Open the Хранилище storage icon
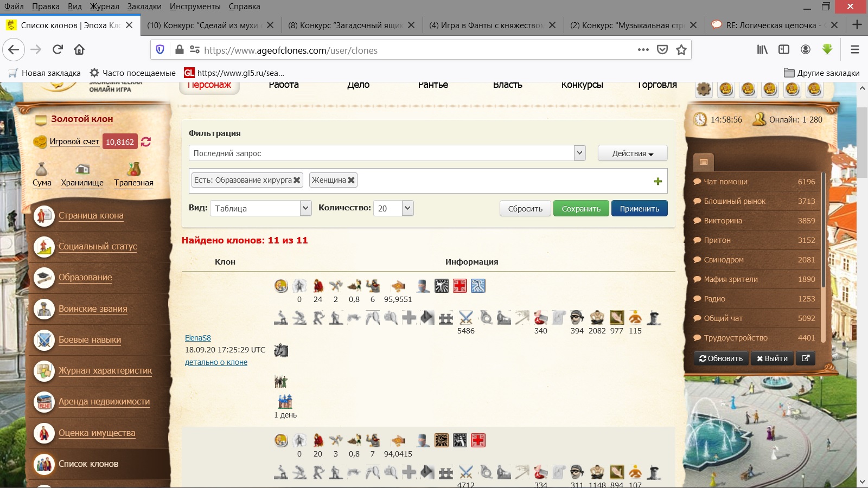The width and height of the screenshot is (868, 488). point(82,169)
